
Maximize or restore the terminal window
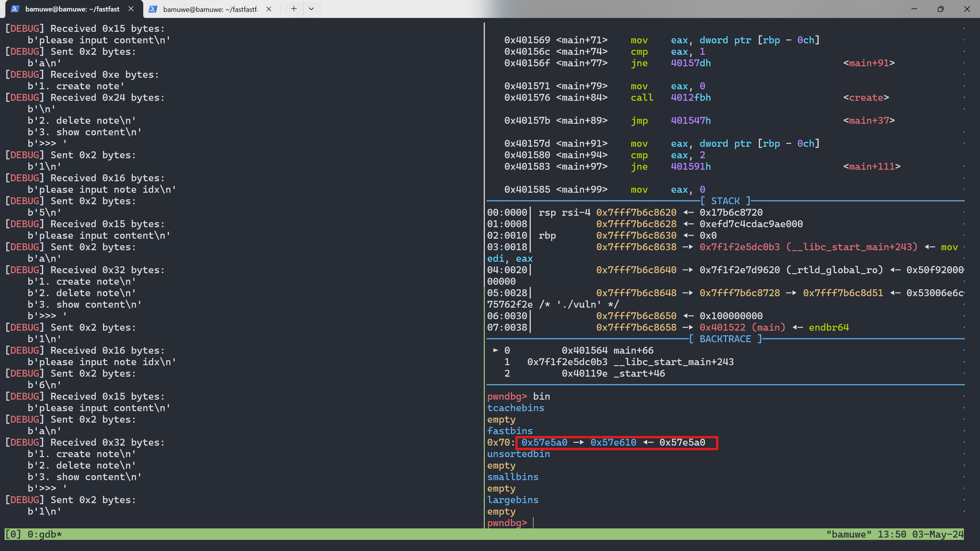[x=941, y=9]
